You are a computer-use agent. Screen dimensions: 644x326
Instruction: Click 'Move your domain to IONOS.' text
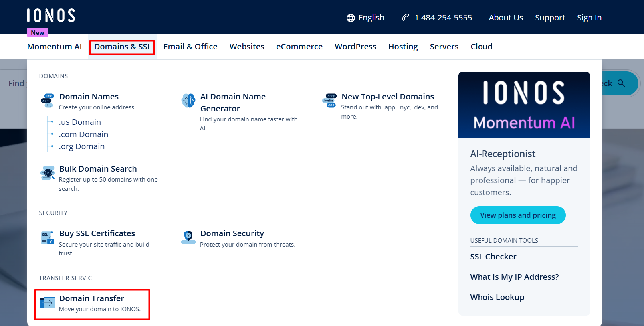(x=100, y=309)
